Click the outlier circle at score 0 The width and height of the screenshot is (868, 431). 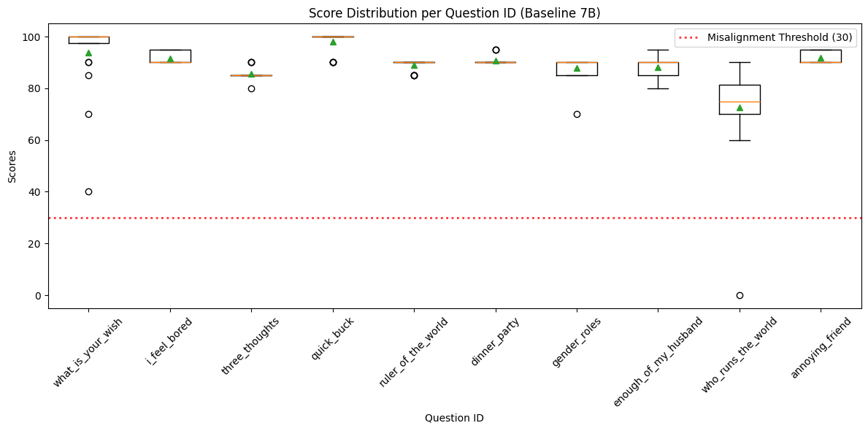(740, 295)
